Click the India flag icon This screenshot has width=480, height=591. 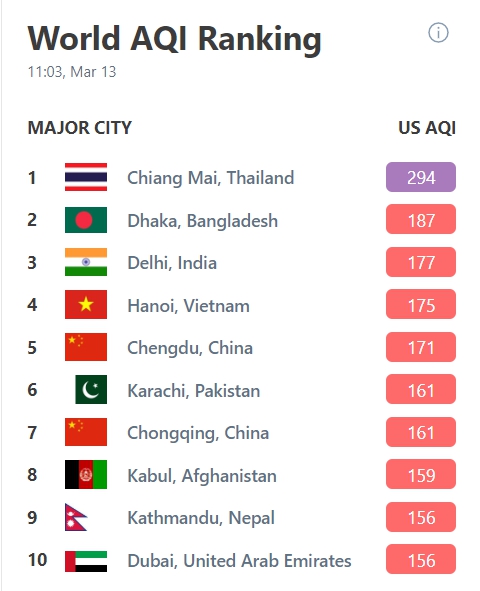[x=86, y=262]
